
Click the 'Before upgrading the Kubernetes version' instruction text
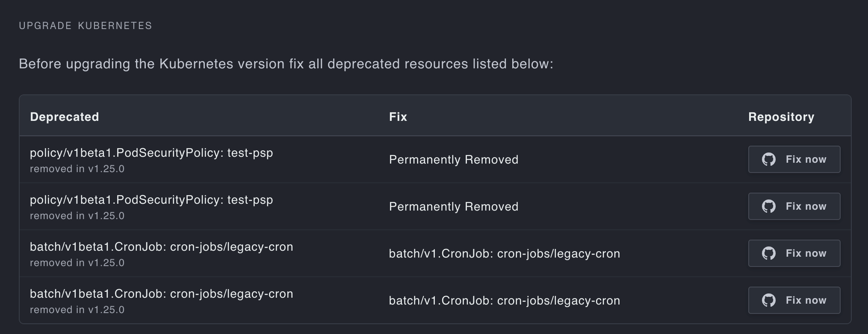point(286,64)
